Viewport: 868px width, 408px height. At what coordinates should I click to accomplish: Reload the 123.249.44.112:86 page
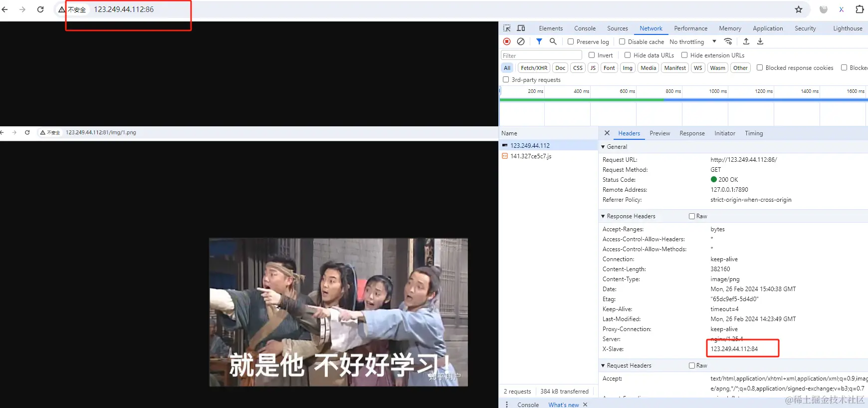click(x=40, y=9)
